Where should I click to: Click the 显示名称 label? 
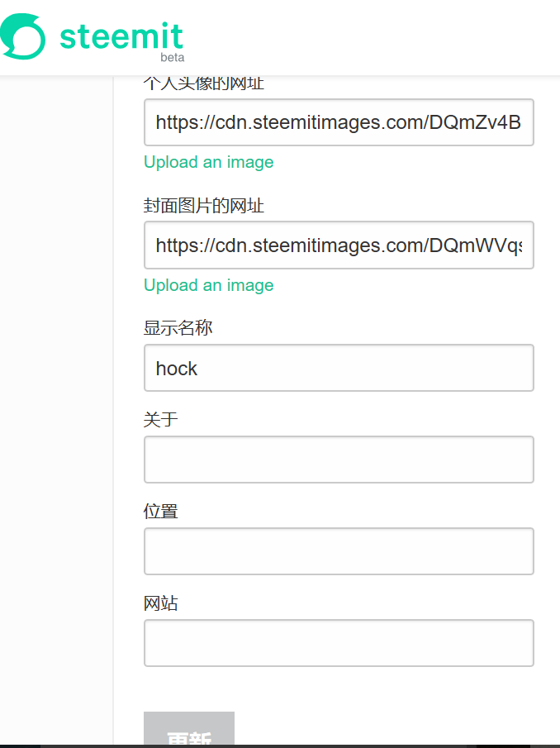(x=178, y=328)
